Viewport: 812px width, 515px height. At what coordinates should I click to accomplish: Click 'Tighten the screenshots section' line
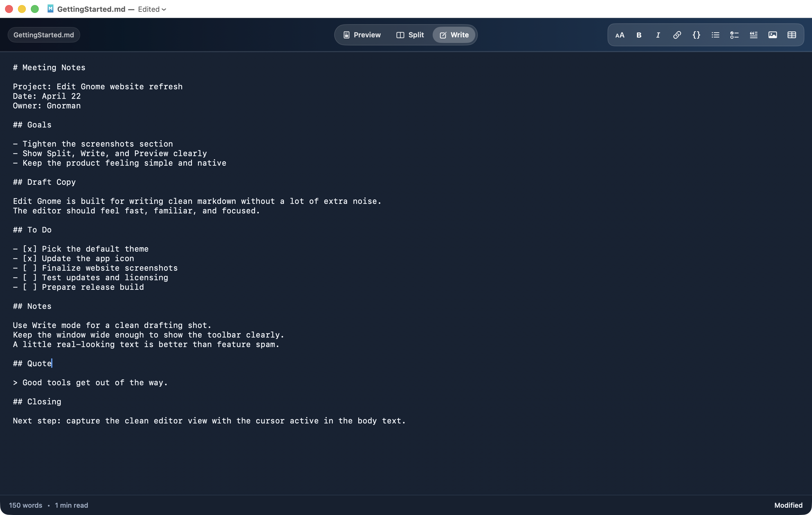click(93, 144)
